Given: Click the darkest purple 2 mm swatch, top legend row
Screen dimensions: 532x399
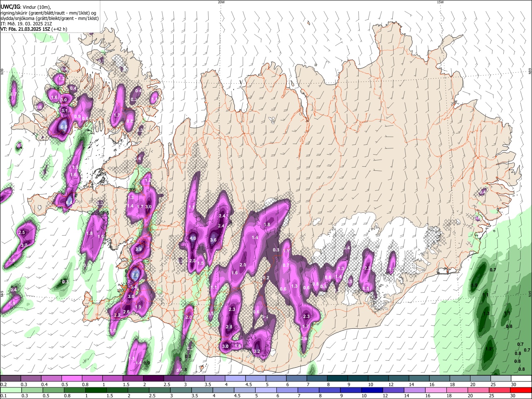Looking at the screenshot, I should coord(153,379).
